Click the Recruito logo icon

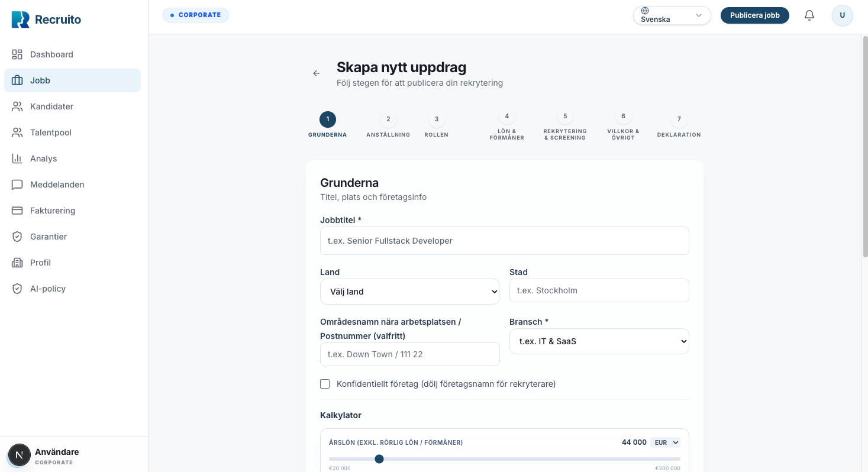(20, 19)
